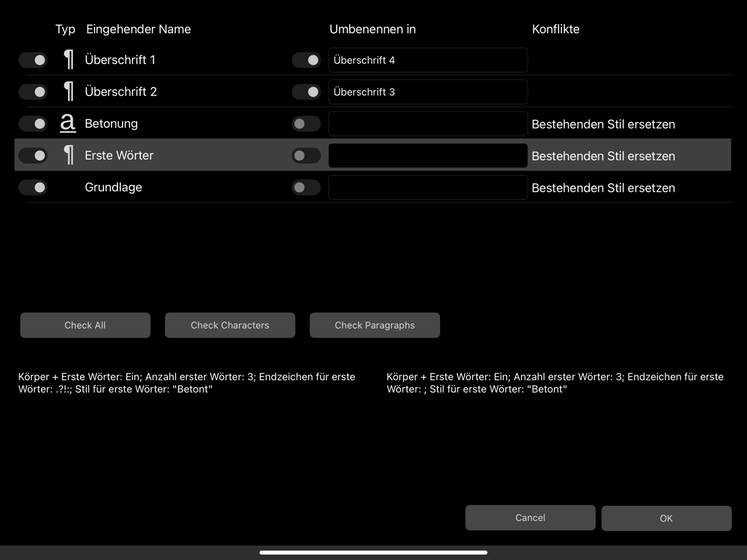The width and height of the screenshot is (747, 560).
Task: Click the empty rename field for Grundlage
Action: tap(428, 188)
